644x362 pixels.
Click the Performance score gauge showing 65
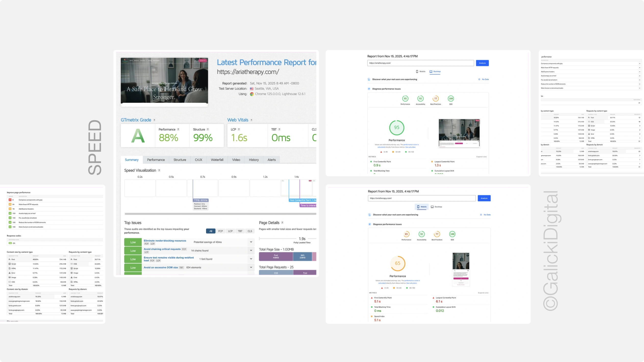point(397,263)
